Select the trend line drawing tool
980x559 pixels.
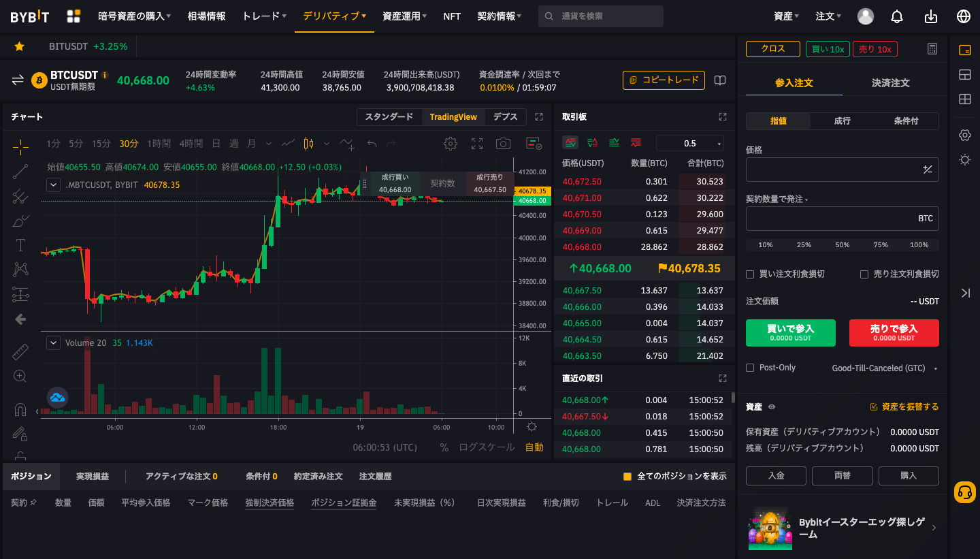(20, 172)
